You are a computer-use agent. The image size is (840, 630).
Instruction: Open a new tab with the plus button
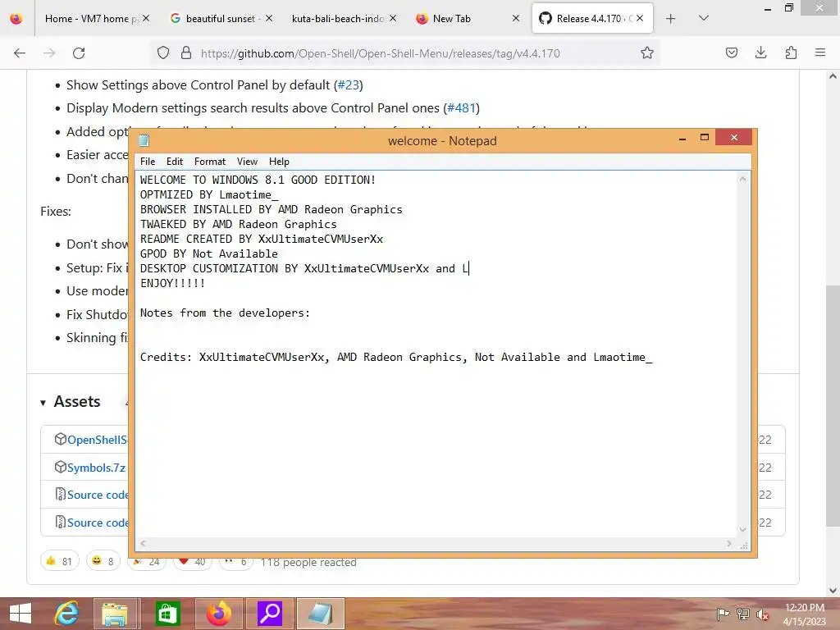pos(671,19)
